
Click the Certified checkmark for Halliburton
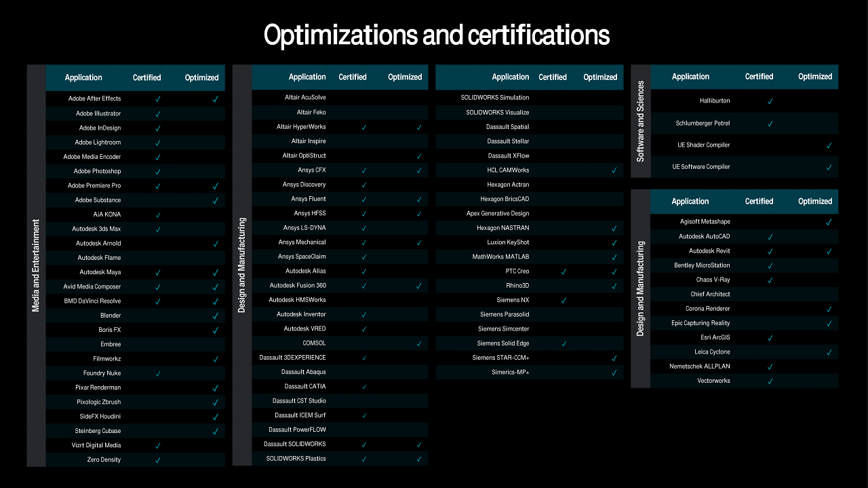coord(770,101)
